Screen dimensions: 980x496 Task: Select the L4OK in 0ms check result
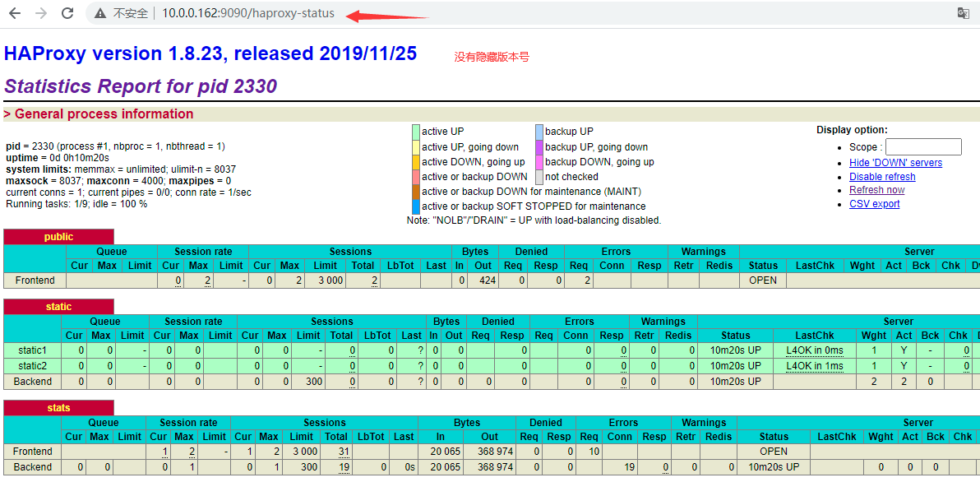815,350
